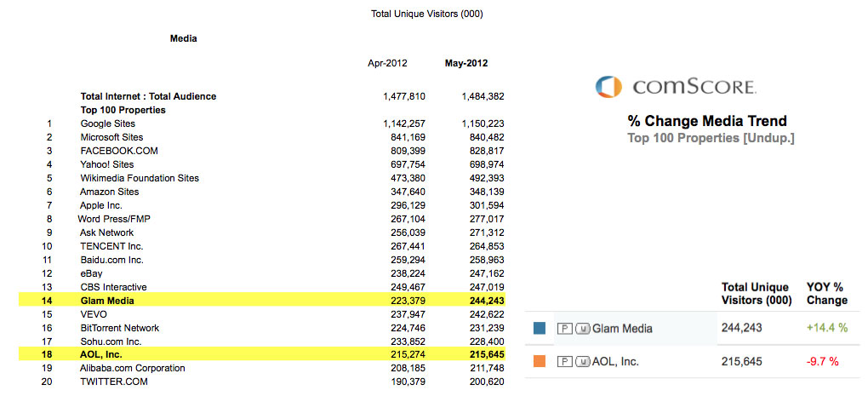
Task: Click the FACEBOOK.COM value 828,817
Action: (488, 151)
